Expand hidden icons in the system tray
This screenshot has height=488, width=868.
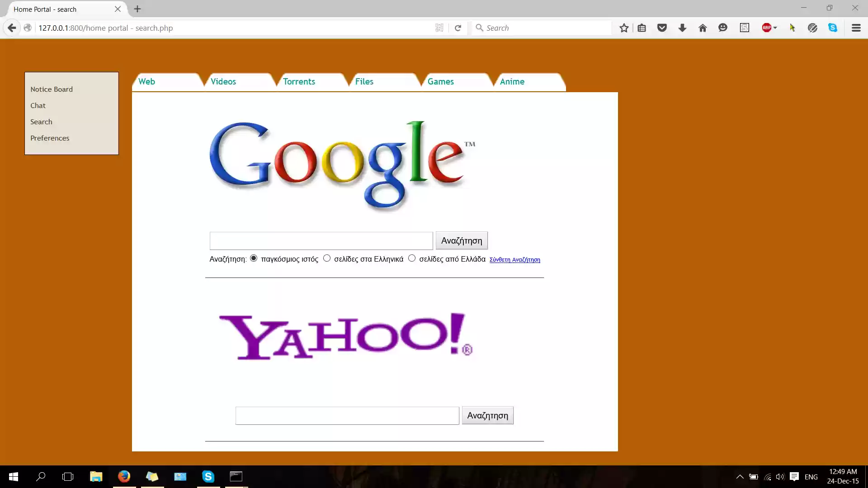740,477
